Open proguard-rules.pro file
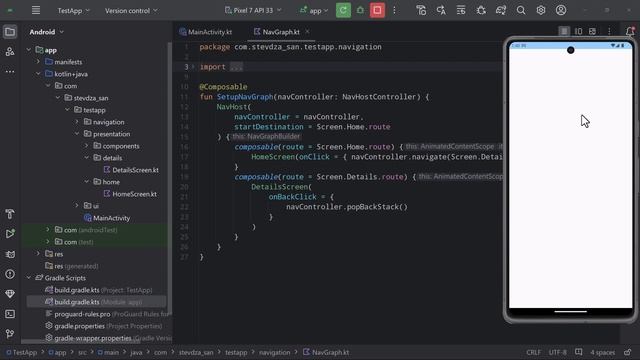This screenshot has height=360, width=640. (x=107, y=314)
